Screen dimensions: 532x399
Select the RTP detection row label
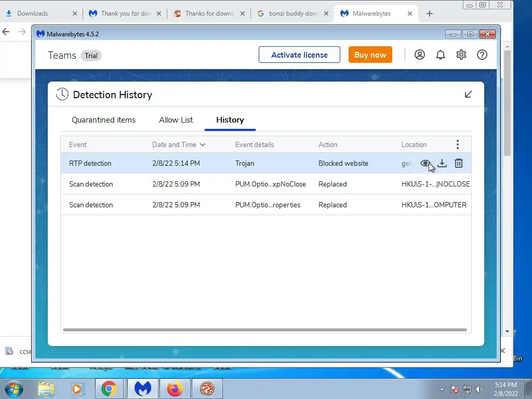pos(90,163)
